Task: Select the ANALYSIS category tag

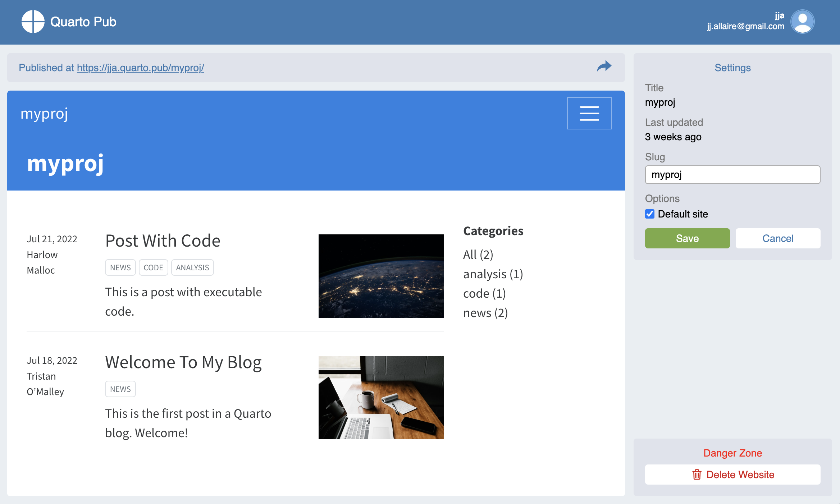Action: [192, 267]
